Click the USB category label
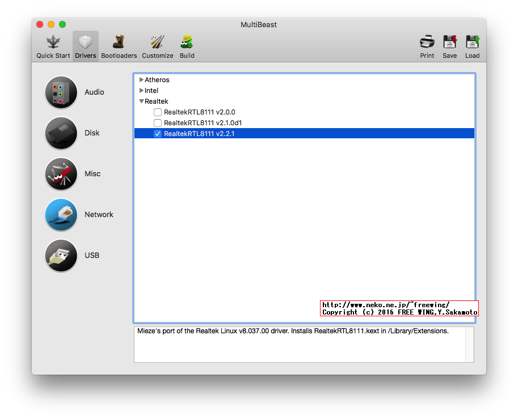This screenshot has height=420, width=518. (x=92, y=256)
